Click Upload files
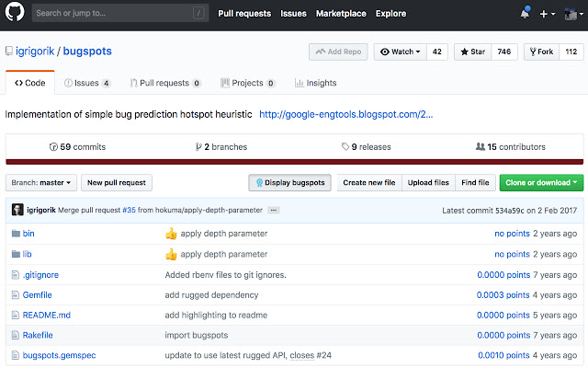The image size is (588, 368). 428,182
